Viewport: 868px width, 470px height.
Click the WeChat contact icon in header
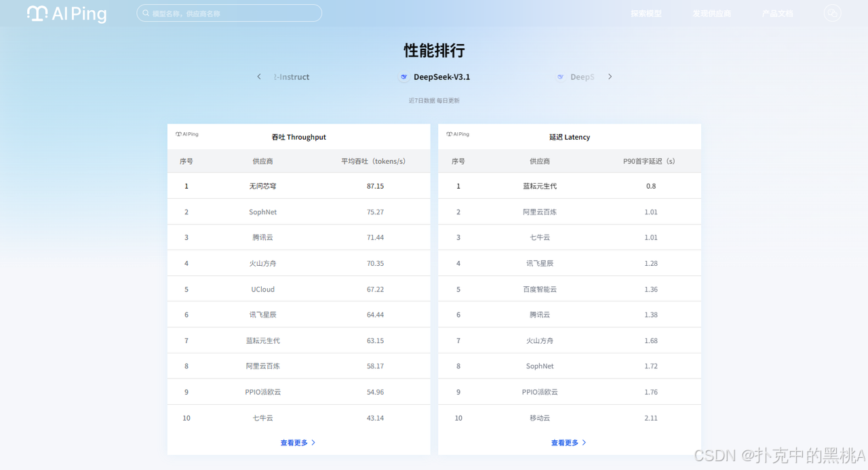coord(833,13)
